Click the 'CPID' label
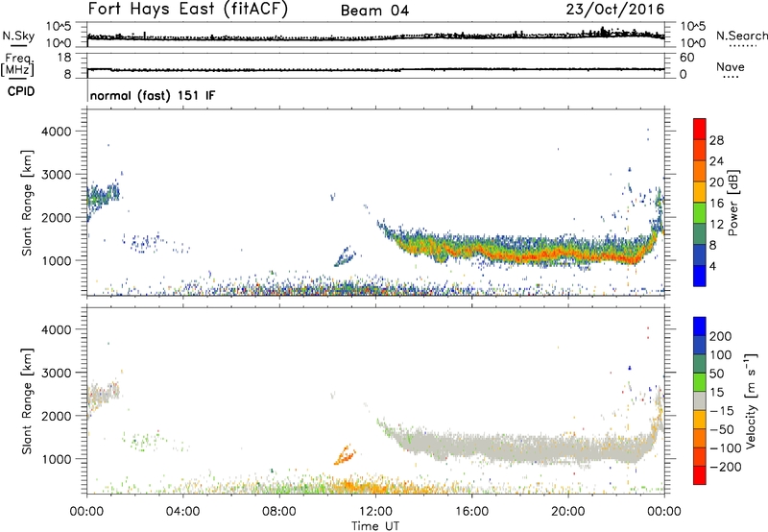 [21, 91]
